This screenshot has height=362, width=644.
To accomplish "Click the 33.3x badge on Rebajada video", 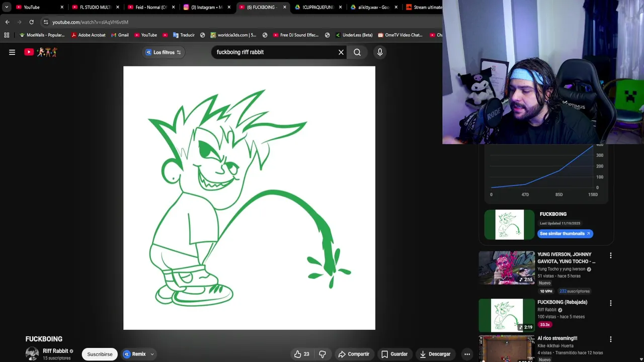I will [545, 325].
